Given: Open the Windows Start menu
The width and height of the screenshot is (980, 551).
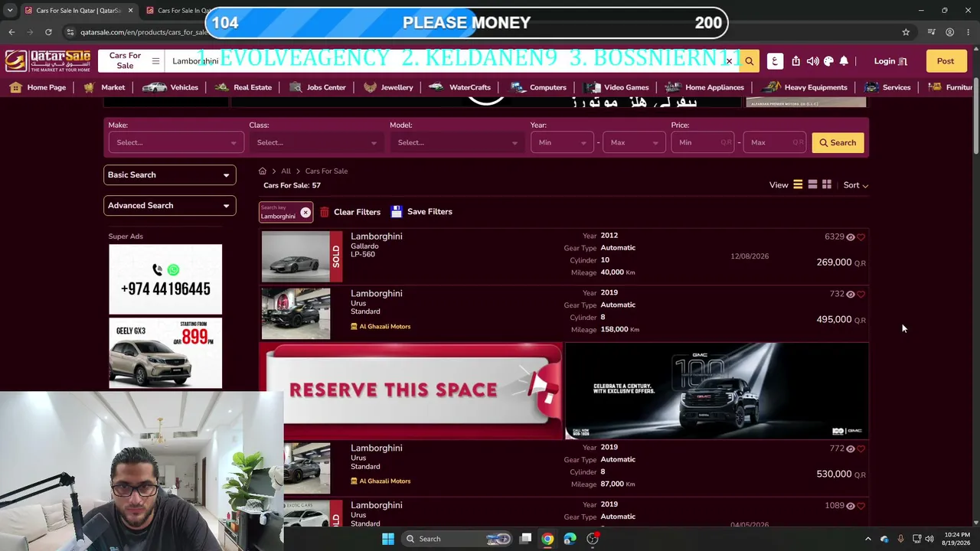Looking at the screenshot, I should pyautogui.click(x=388, y=539).
